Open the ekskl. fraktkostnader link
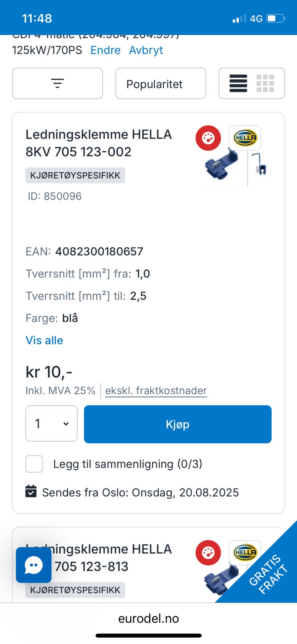Screen dimensions: 297x644 (x=156, y=390)
